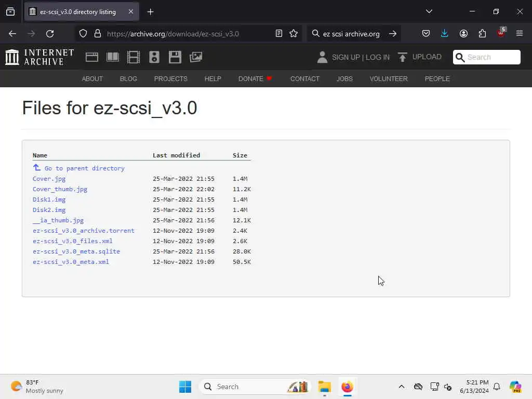The width and height of the screenshot is (532, 399).
Task: Open ez-scsi_v3.0_meta.sqlite link
Action: coord(76,251)
